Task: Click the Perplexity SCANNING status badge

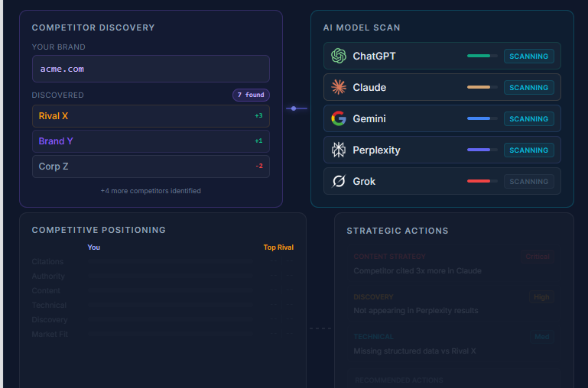Action: [528, 150]
